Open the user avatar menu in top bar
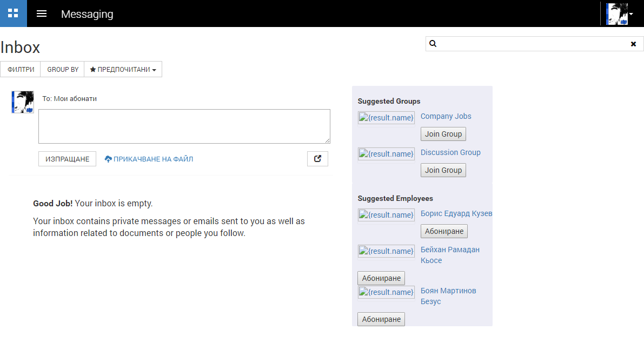The width and height of the screenshot is (644, 350). (x=619, y=14)
